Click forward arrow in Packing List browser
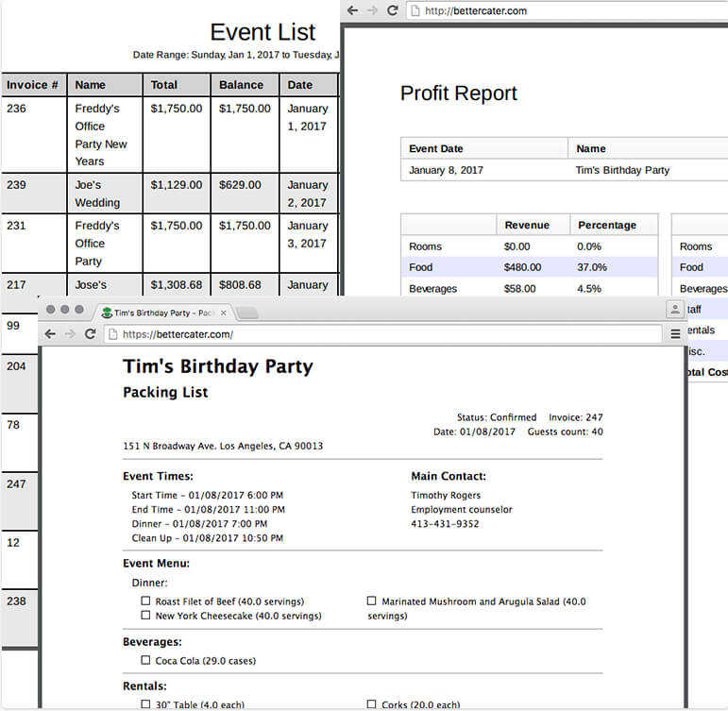 pos(70,334)
